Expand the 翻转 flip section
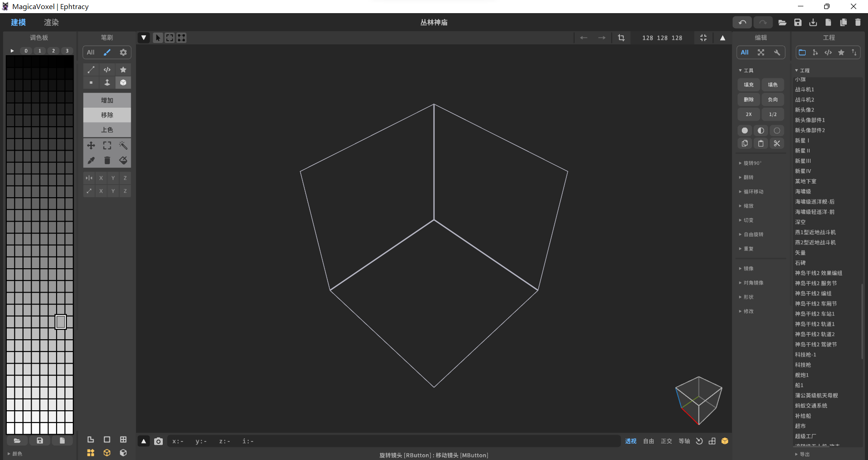This screenshot has width=868, height=460. pos(746,178)
